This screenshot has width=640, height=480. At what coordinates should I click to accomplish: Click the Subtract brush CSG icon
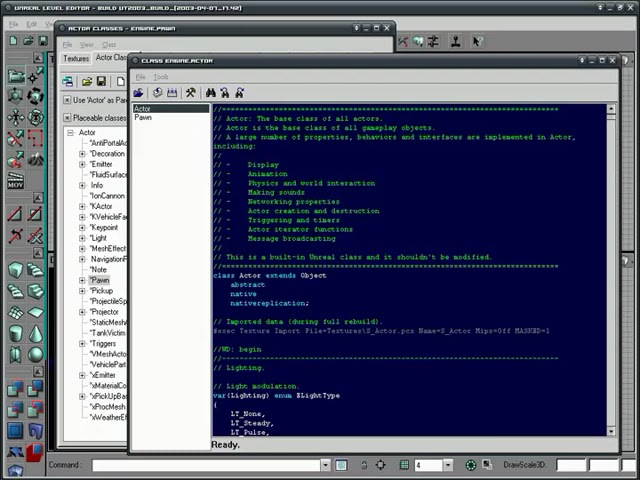click(36, 389)
